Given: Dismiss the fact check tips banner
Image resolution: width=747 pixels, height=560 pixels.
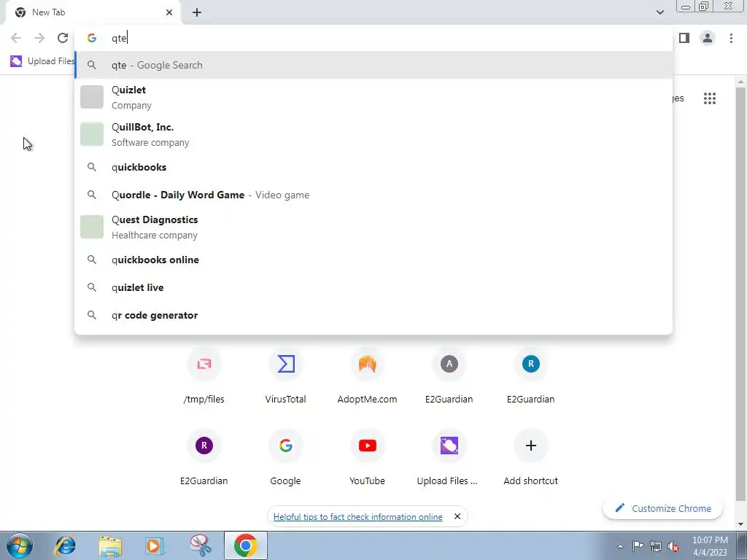Looking at the screenshot, I should (457, 516).
